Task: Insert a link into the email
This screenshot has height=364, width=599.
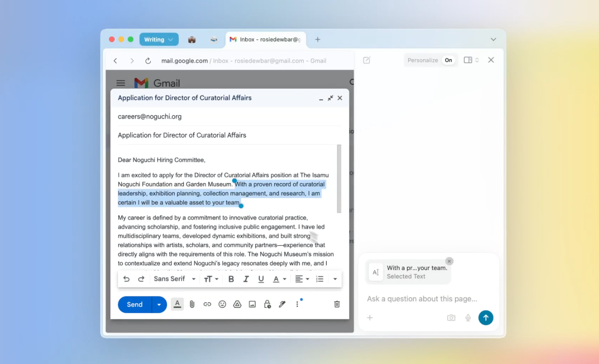Action: 207,304
